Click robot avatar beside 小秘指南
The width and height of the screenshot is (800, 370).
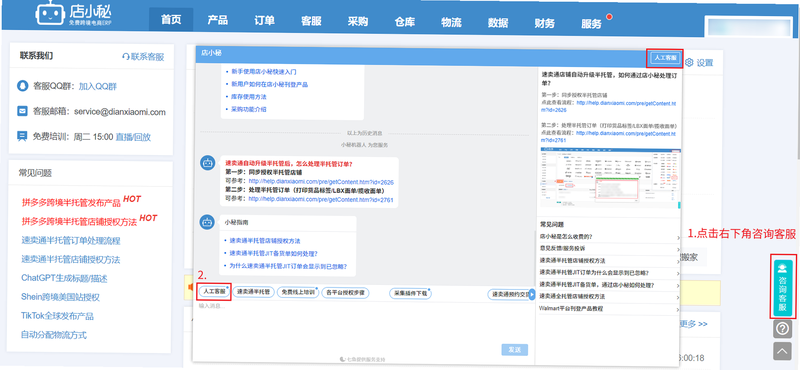pyautogui.click(x=207, y=222)
